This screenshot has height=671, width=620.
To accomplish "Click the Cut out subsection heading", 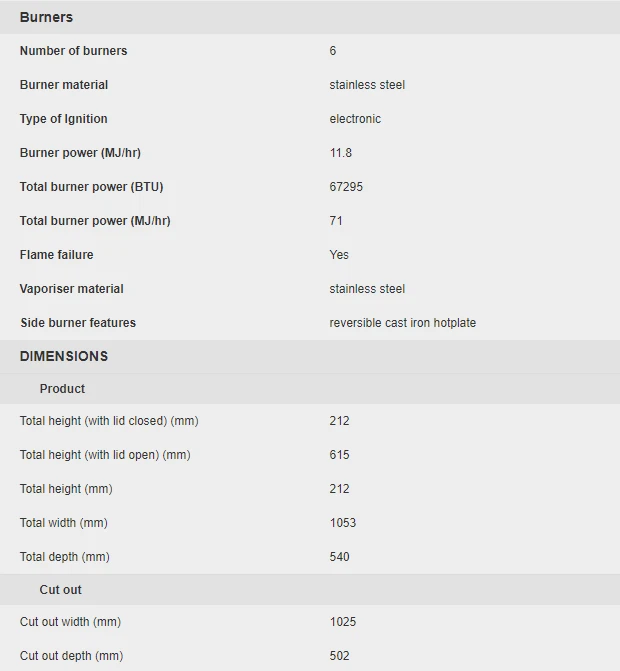I will (61, 590).
